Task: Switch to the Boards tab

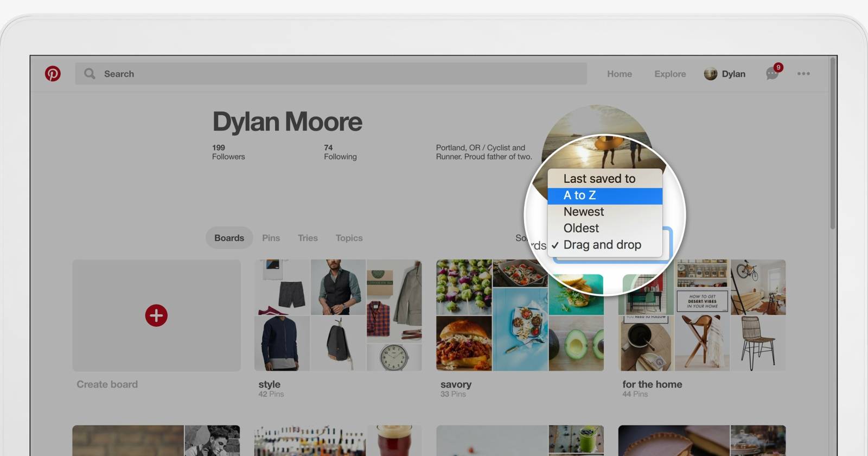Action: point(229,238)
